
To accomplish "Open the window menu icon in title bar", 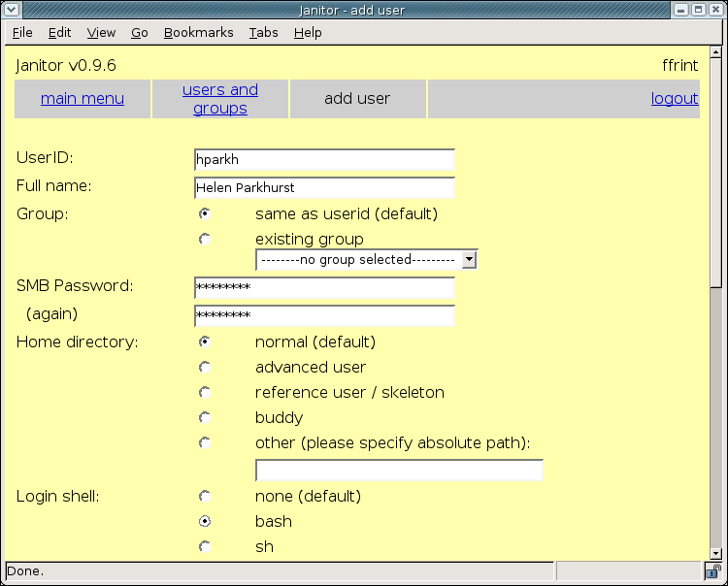I will click(11, 10).
